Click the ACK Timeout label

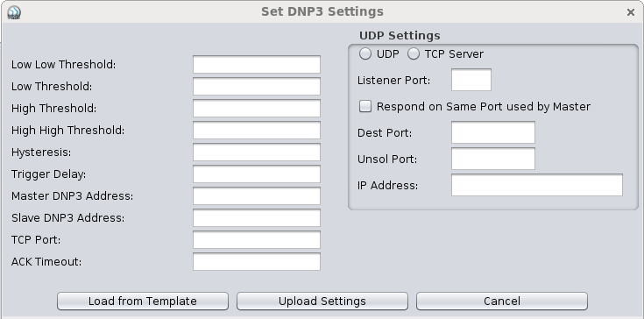46,262
